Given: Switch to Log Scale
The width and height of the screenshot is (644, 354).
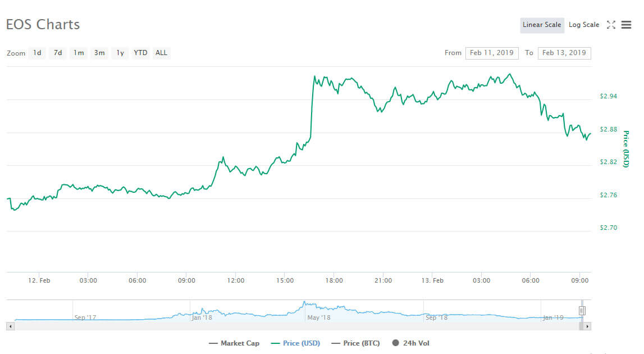Looking at the screenshot, I should tap(583, 25).
